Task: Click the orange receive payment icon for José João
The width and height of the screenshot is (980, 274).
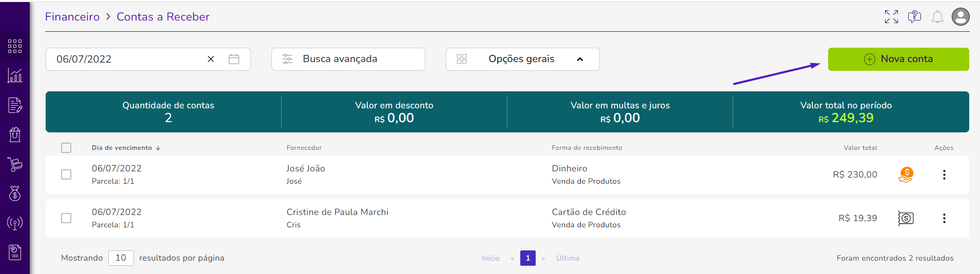Action: pyautogui.click(x=906, y=174)
